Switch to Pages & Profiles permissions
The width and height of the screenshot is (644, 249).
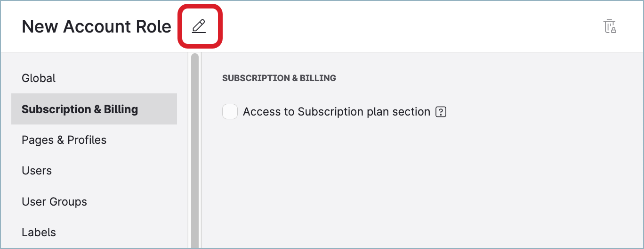tap(64, 140)
